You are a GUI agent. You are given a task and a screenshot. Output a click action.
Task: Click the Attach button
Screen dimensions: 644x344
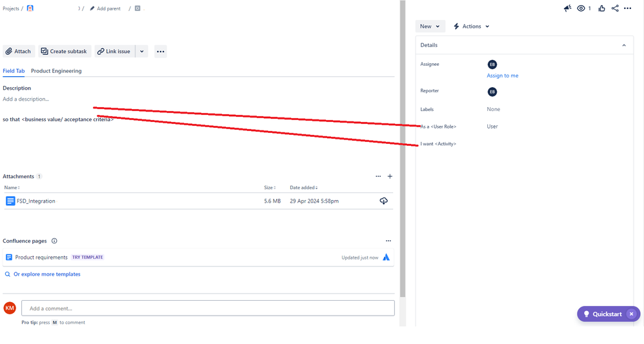[x=19, y=52]
